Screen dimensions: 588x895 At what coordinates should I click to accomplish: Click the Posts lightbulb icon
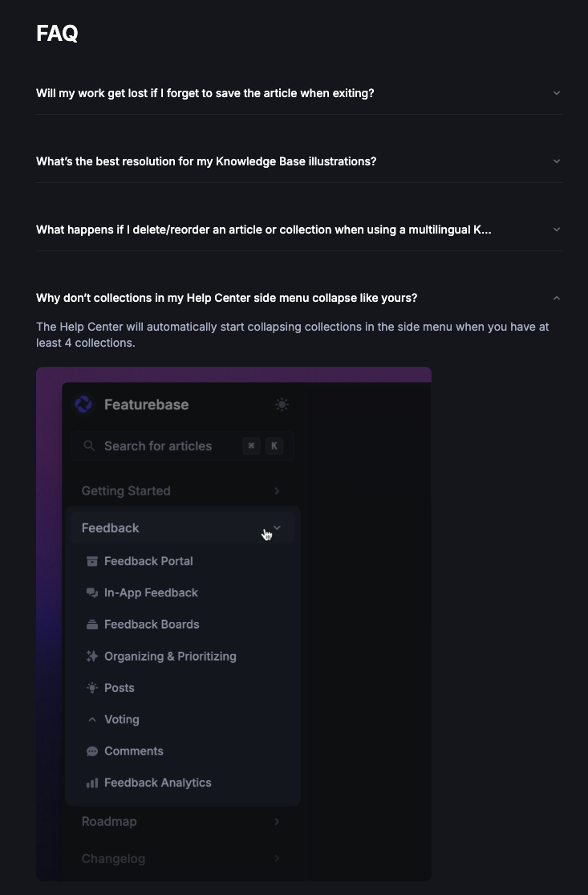pos(92,688)
